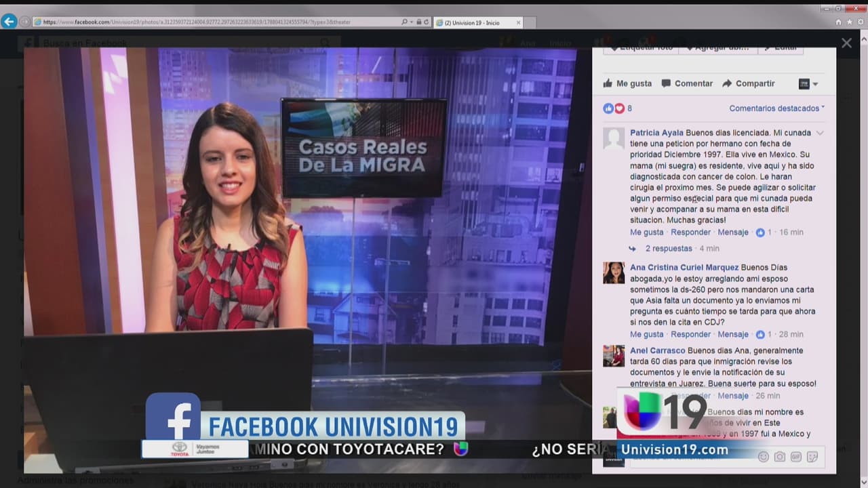This screenshot has height=488, width=868.
Task: Add a sticker with the sticker icon
Action: (x=812, y=457)
